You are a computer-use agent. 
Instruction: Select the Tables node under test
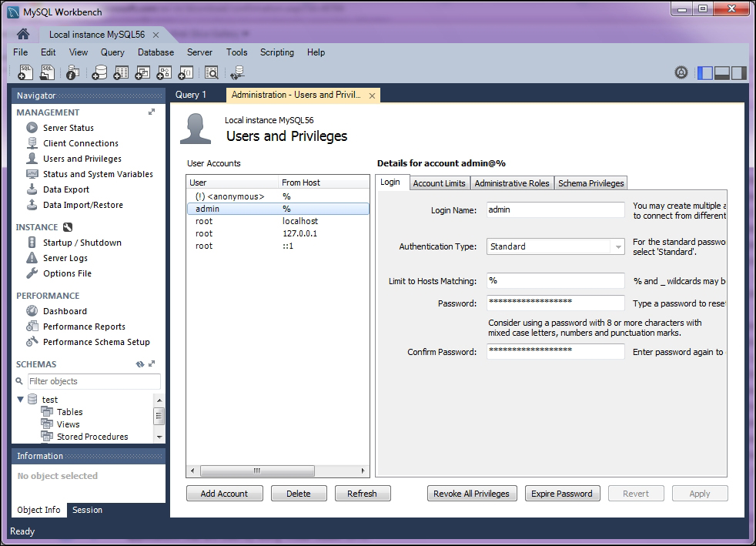pyautogui.click(x=69, y=412)
